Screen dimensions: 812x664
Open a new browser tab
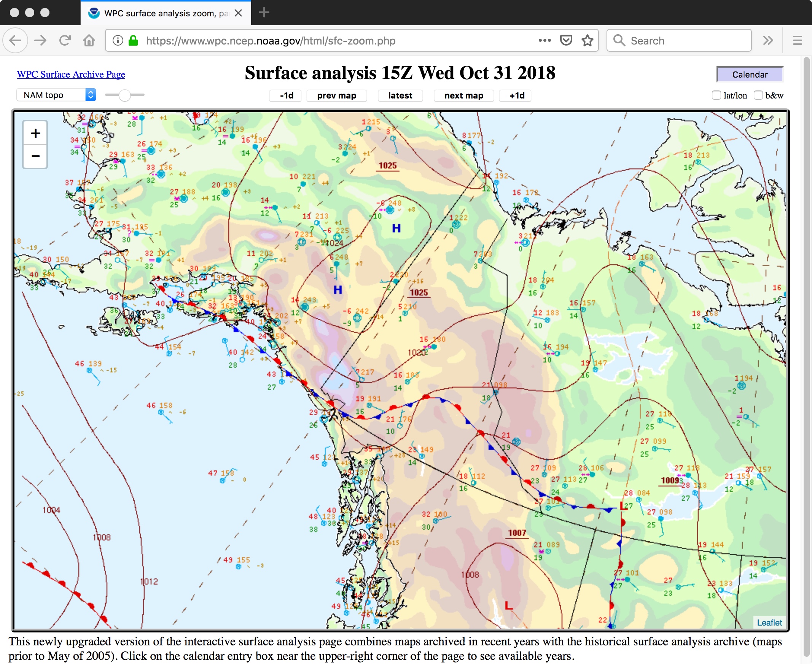[x=264, y=13]
